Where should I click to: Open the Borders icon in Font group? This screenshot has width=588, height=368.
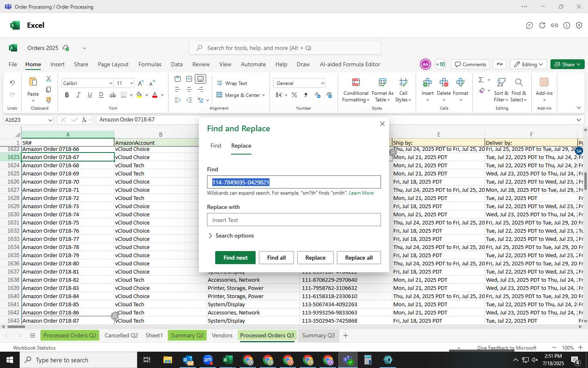124,95
